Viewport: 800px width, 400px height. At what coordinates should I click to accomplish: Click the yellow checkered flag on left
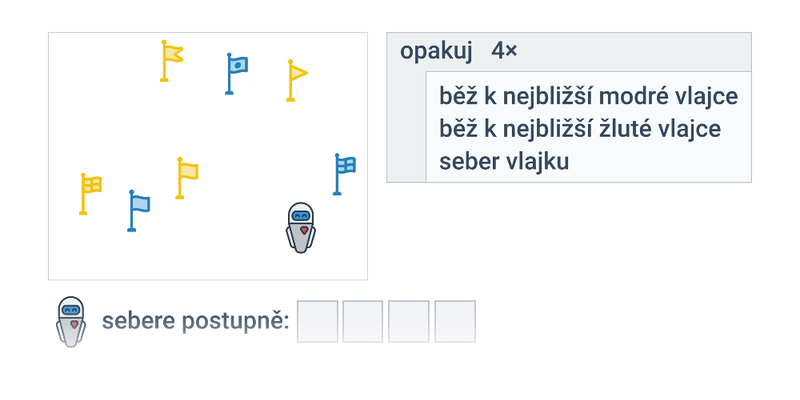[x=90, y=194]
